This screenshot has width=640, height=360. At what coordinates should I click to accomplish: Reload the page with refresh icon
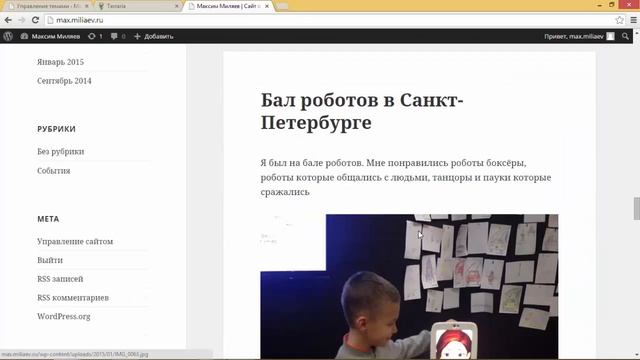[36, 20]
